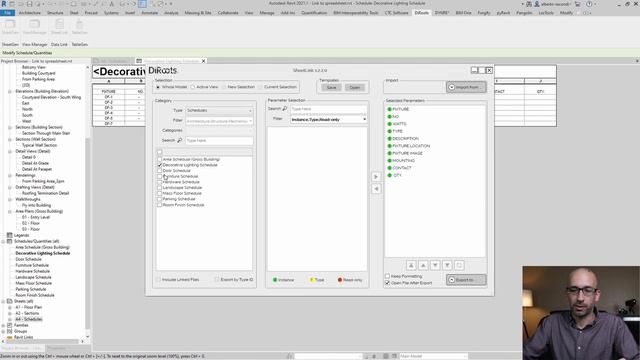The height and width of the screenshot is (360, 640).
Task: Click Project Browser horizontal scrollbar
Action: pyautogui.click(x=42, y=341)
